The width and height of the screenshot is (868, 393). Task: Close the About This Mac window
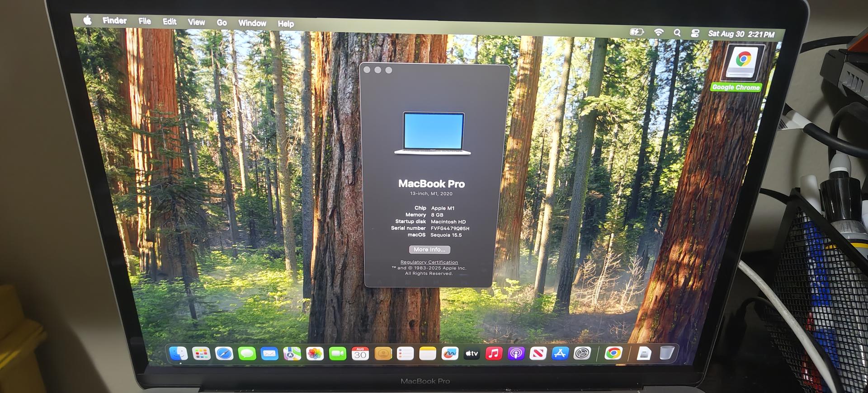point(367,70)
